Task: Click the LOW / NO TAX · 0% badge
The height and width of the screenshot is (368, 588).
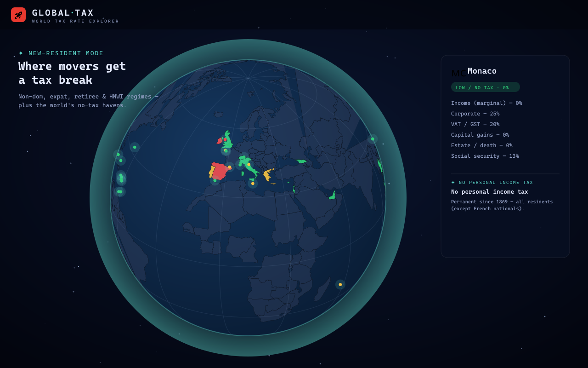Action: coord(486,87)
